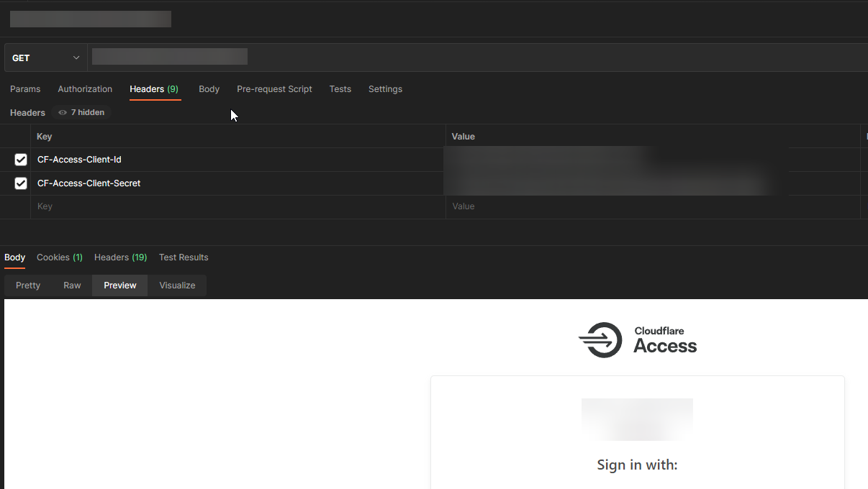Switch response view to Visualize
The height and width of the screenshot is (489, 868).
pyautogui.click(x=177, y=285)
